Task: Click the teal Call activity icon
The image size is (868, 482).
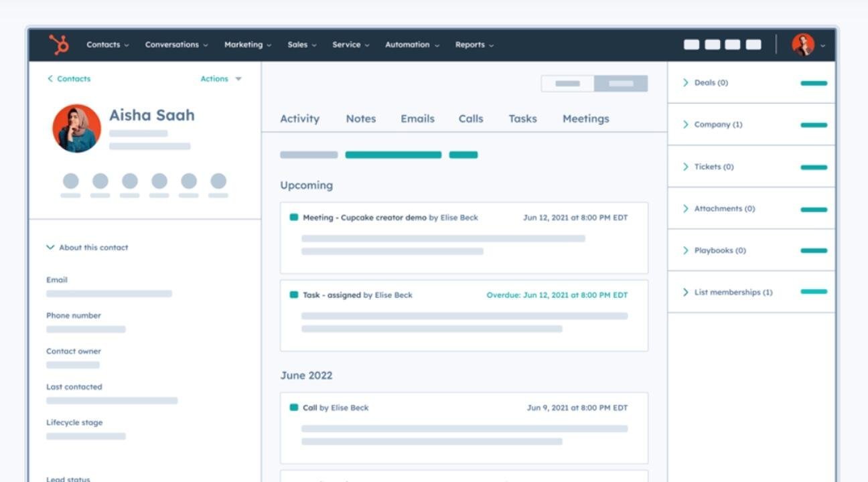Action: [x=293, y=408]
